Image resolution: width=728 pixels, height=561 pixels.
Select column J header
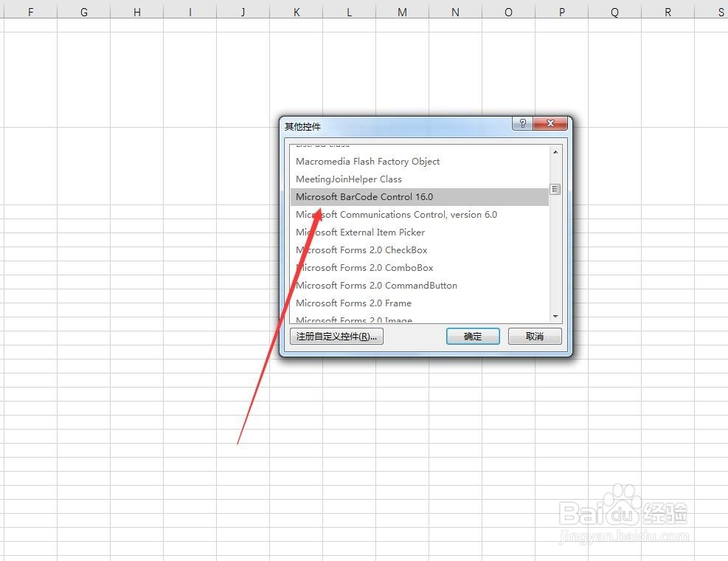pyautogui.click(x=243, y=12)
